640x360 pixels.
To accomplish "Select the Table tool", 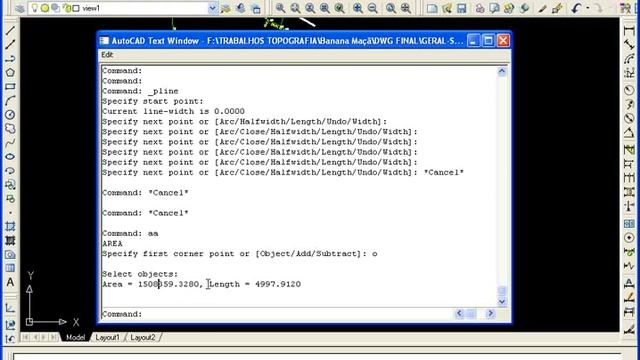I will 10,268.
